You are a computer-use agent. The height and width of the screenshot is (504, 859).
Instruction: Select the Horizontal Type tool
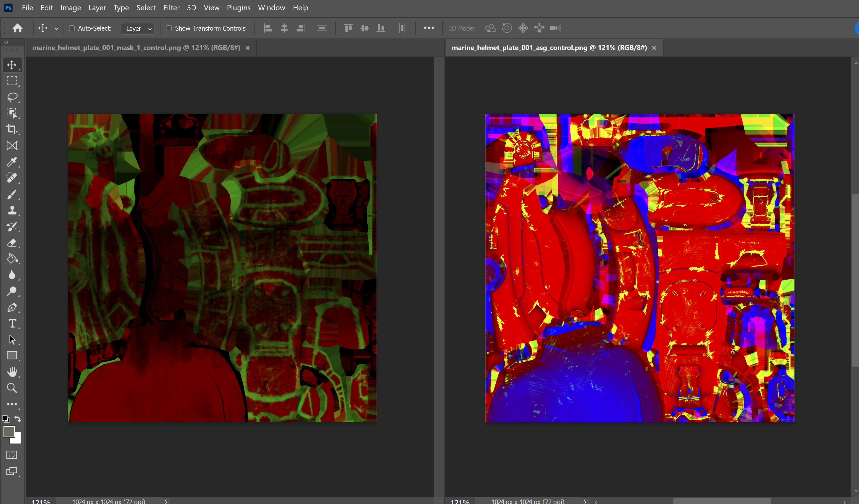point(12,324)
